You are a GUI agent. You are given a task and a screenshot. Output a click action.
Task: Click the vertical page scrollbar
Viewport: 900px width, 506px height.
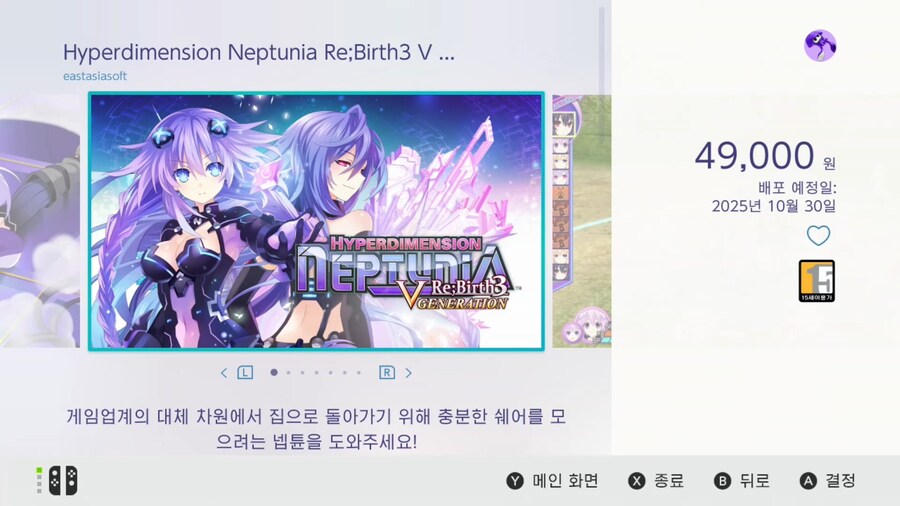(x=602, y=50)
